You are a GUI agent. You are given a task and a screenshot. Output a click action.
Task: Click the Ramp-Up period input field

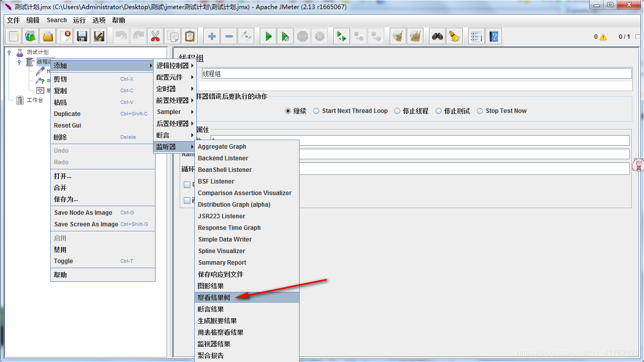point(464,154)
